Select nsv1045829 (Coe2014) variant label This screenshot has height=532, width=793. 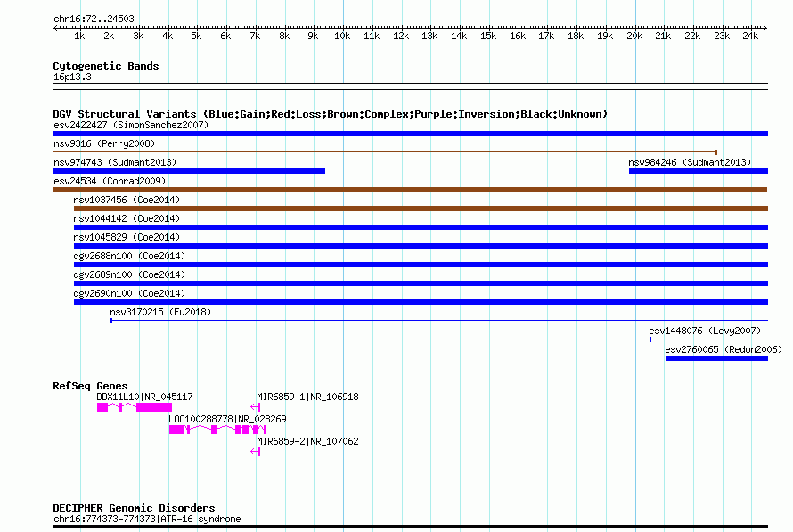pyautogui.click(x=127, y=237)
